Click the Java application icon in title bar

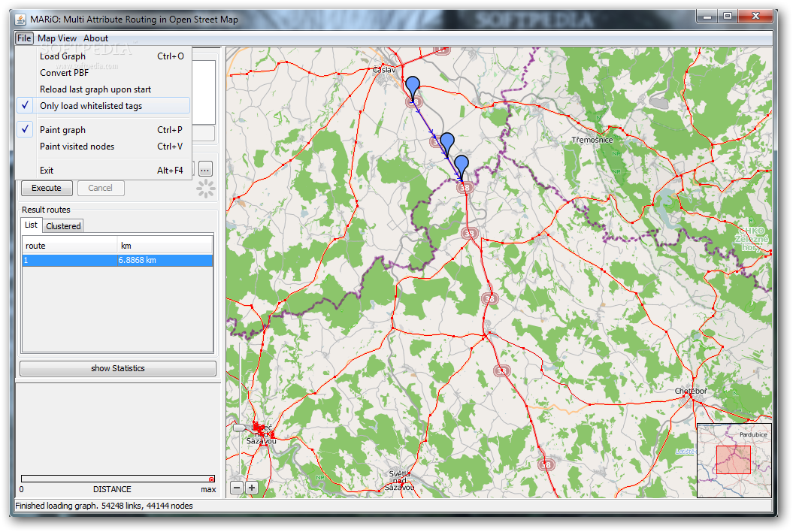[x=21, y=20]
